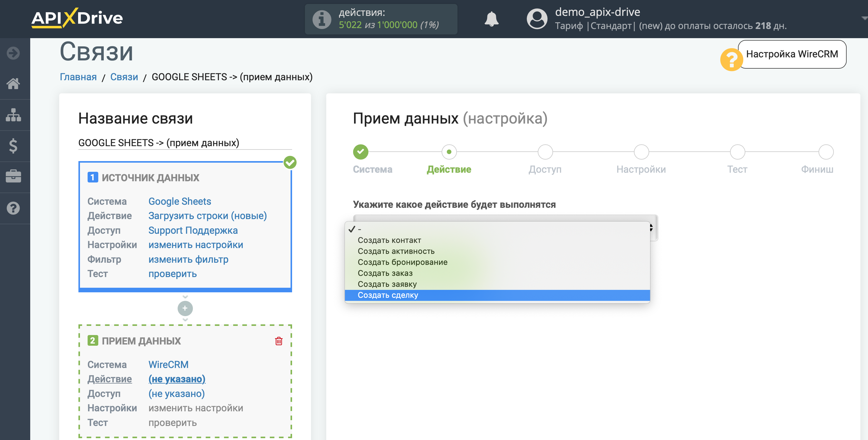Click the 'Действие' step circle
The height and width of the screenshot is (440, 868).
(x=449, y=152)
